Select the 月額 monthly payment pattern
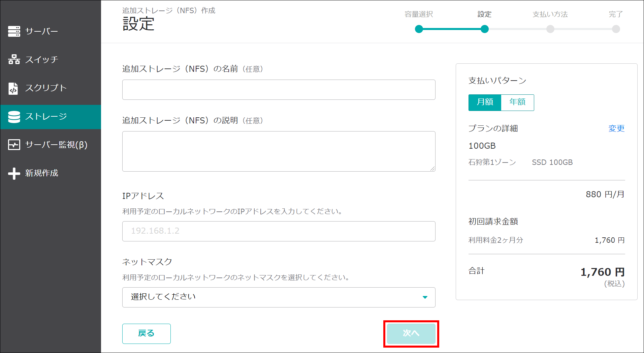Image resolution: width=644 pixels, height=353 pixels. tap(485, 102)
